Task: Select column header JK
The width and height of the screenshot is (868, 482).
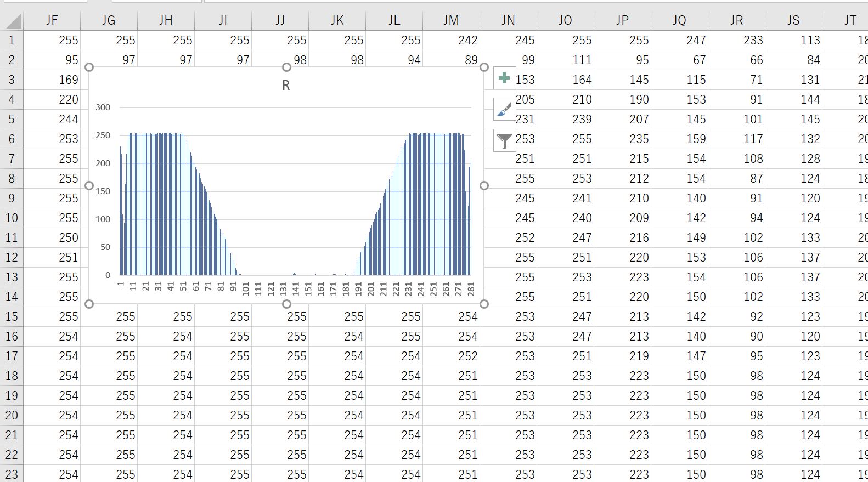Action: click(x=337, y=20)
